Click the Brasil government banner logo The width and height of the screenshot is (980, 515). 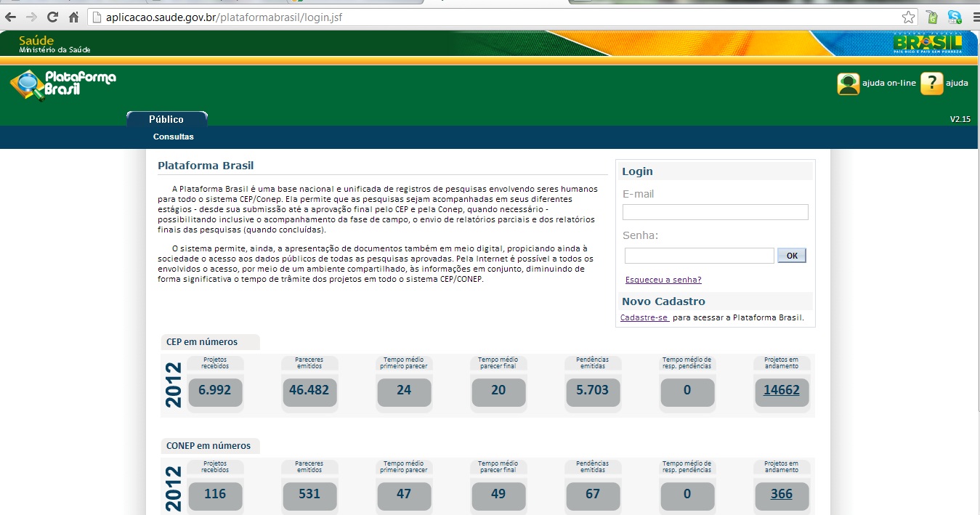[x=927, y=44]
